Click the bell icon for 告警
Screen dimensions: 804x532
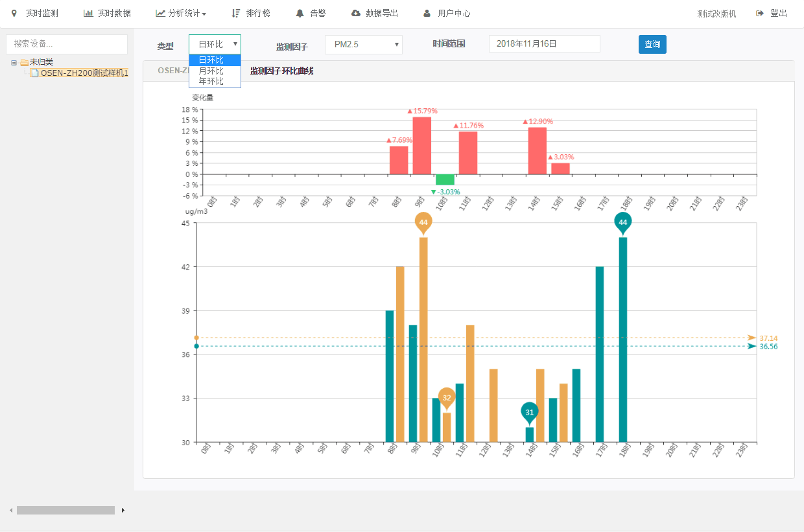(x=300, y=13)
